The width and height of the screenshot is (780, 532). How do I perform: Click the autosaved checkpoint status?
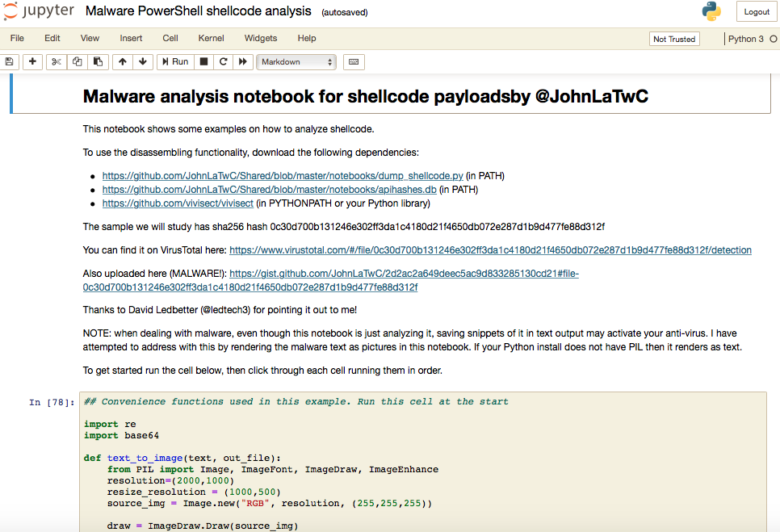[x=345, y=12]
